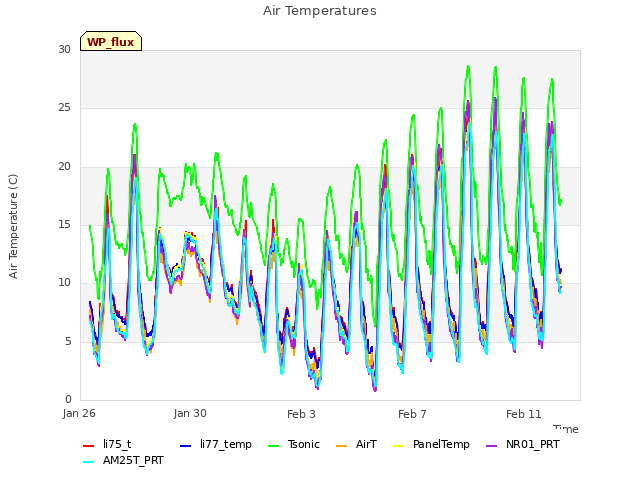640x480 pixels.
Task: Click the Feb 11 x-axis tick label
Action: point(524,414)
